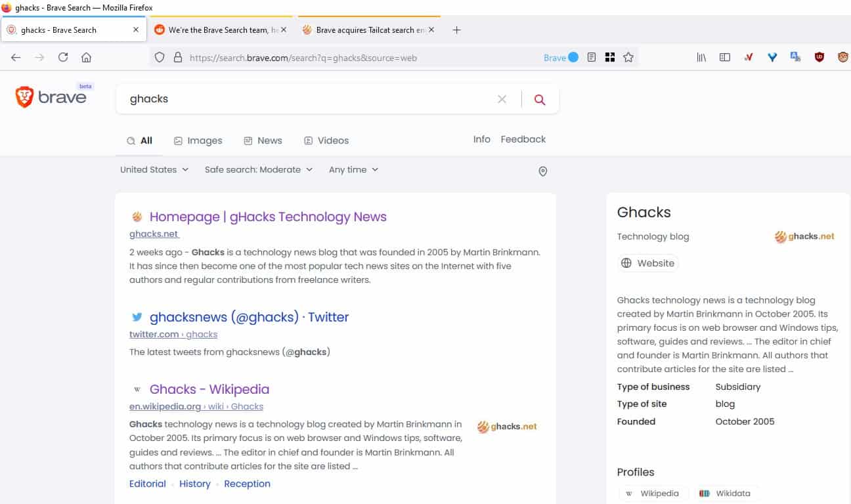
Task: Click the address bar URL field
Action: coord(361,58)
